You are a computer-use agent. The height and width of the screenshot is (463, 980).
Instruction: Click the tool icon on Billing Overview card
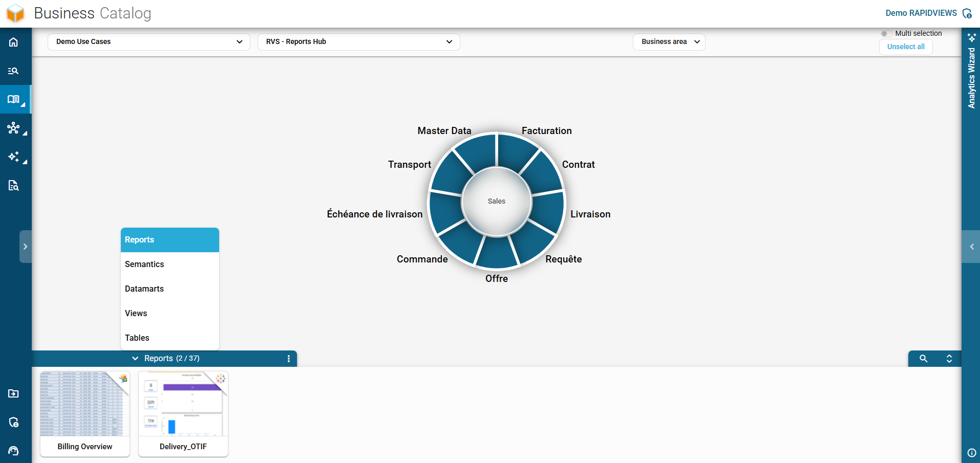pos(123,379)
